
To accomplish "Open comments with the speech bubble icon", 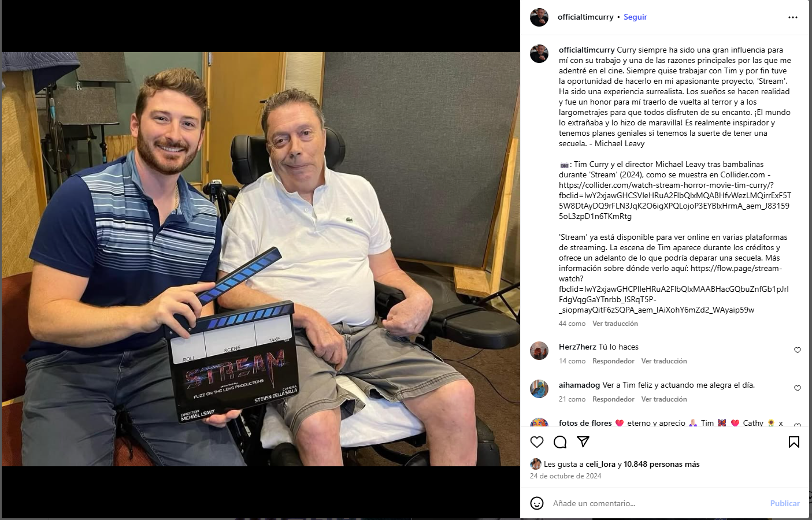I will 560,442.
